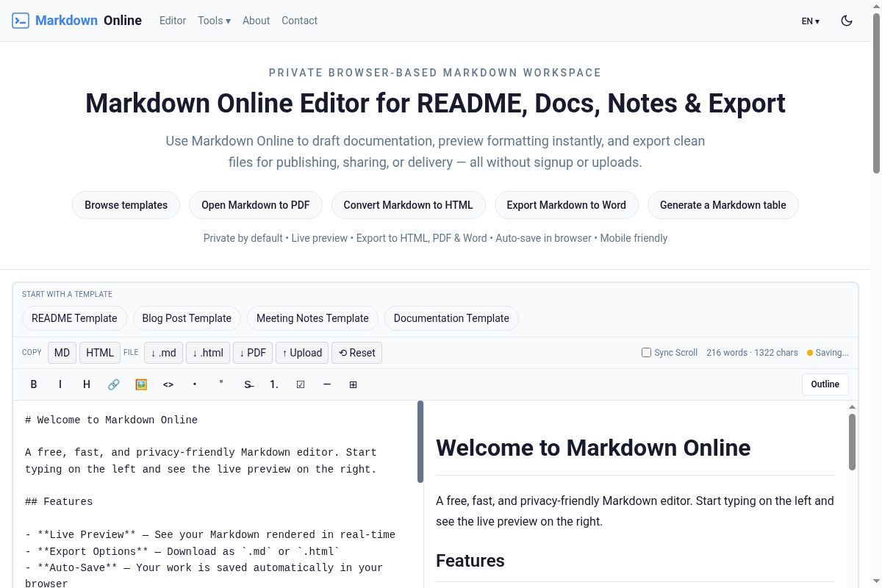The height and width of the screenshot is (588, 882).
Task: Open Export Markdown to Word tool
Action: click(x=566, y=205)
